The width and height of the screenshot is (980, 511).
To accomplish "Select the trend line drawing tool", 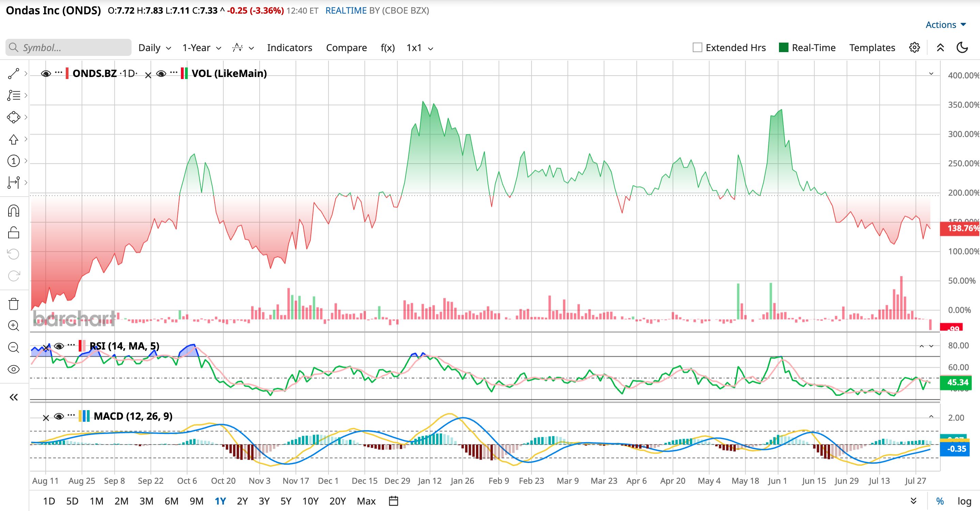I will [x=14, y=74].
